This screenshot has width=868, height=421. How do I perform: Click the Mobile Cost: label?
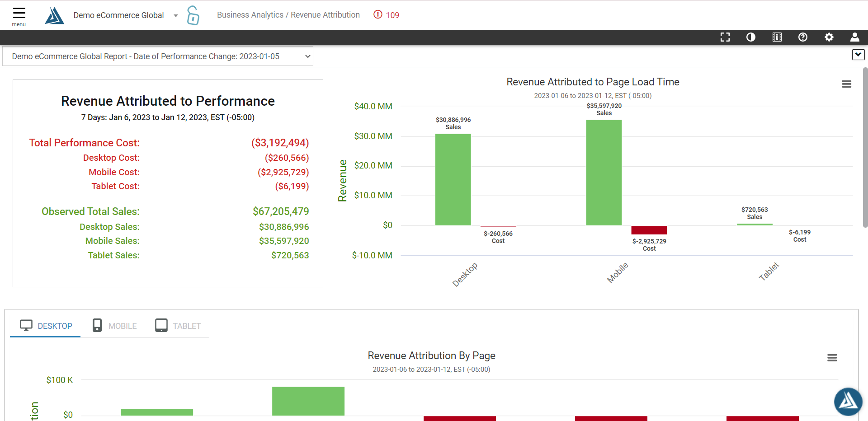click(114, 172)
